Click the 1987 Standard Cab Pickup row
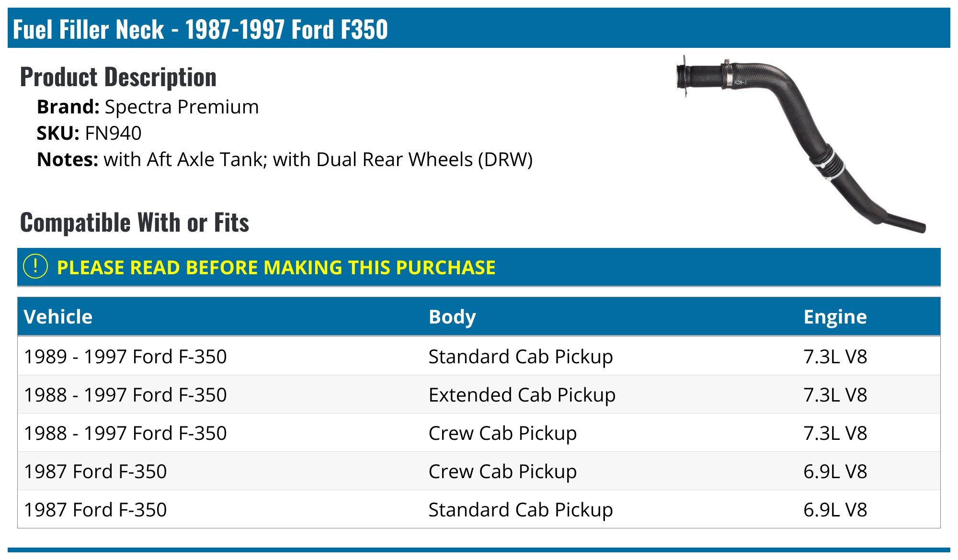The height and width of the screenshot is (560, 958). [96, 510]
